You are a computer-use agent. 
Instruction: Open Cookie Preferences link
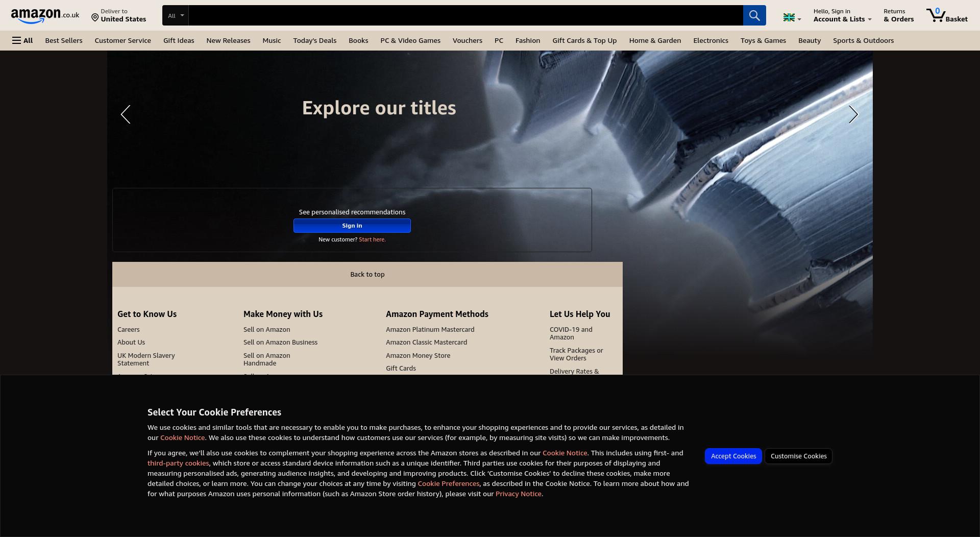click(x=448, y=483)
